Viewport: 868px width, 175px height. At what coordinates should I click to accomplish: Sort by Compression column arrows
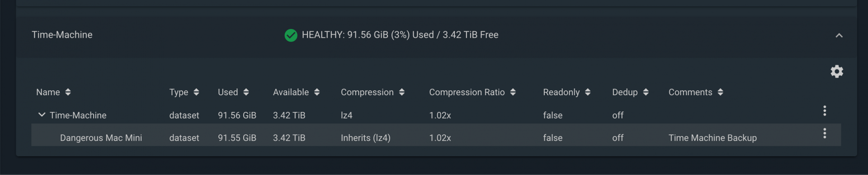[x=401, y=92]
